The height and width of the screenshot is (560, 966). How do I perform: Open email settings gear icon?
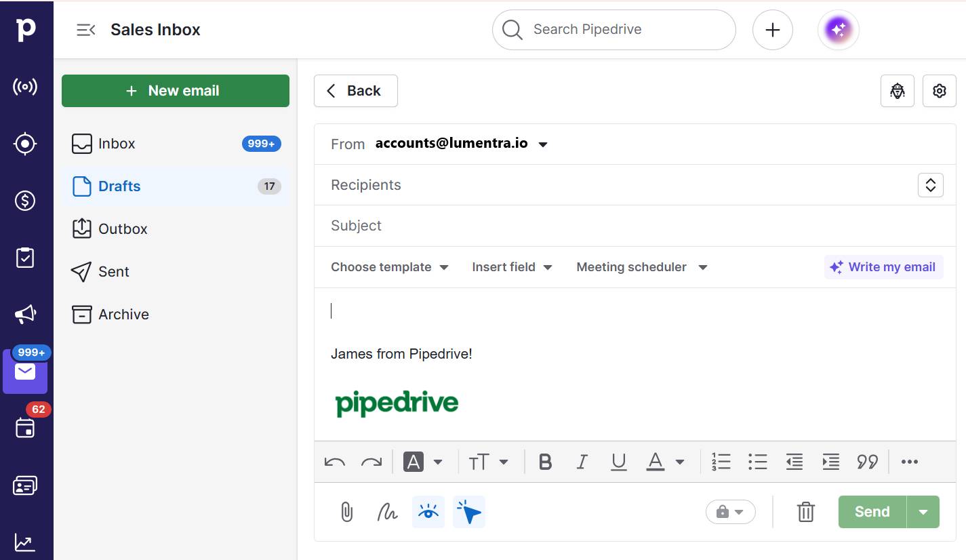pos(940,91)
